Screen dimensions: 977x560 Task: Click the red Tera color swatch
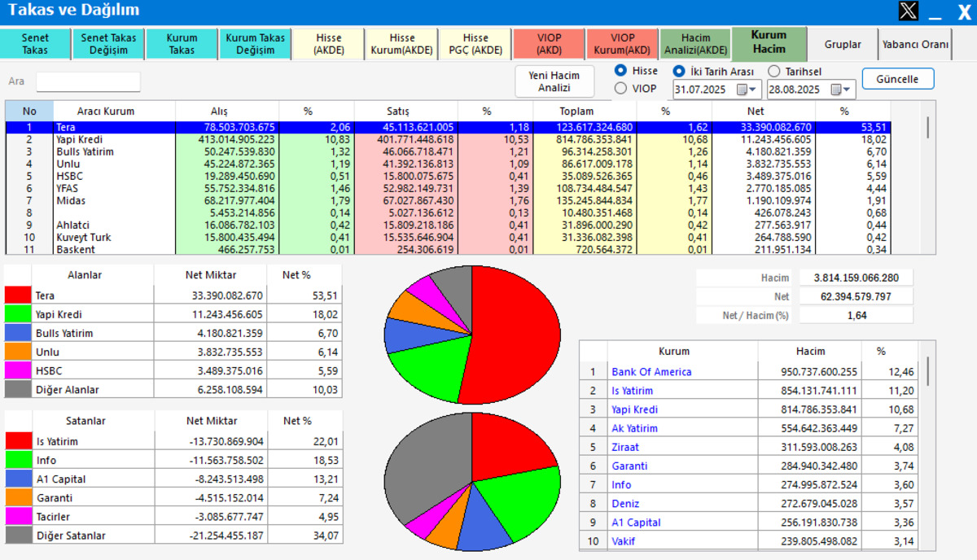click(x=18, y=295)
